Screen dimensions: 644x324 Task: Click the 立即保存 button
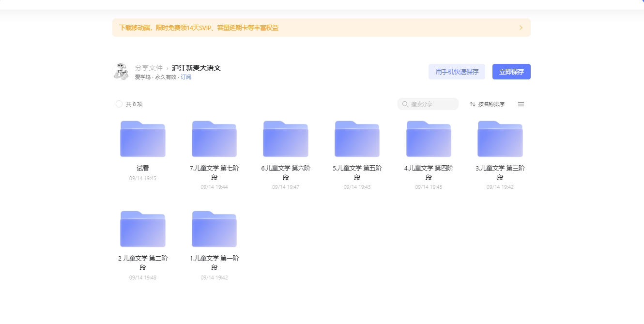511,71
